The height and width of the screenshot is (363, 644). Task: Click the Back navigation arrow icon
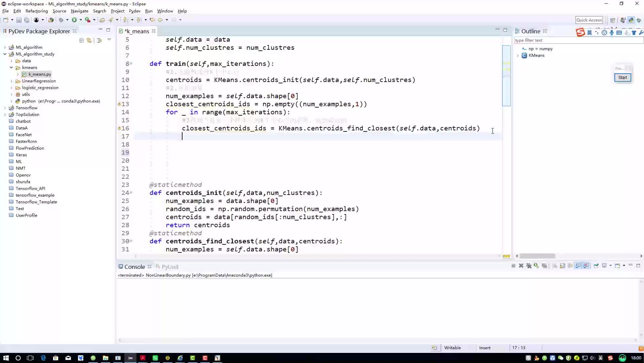pos(160,20)
